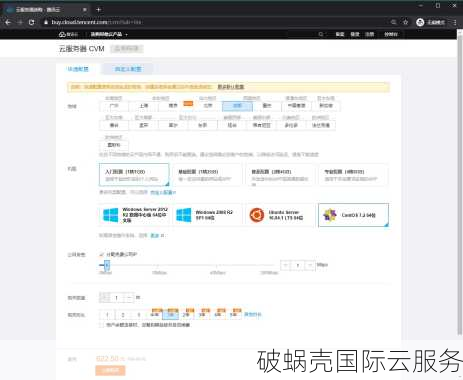The width and height of the screenshot is (463, 380).
Task: Open a new browser tab with plus icon
Action: pyautogui.click(x=98, y=9)
